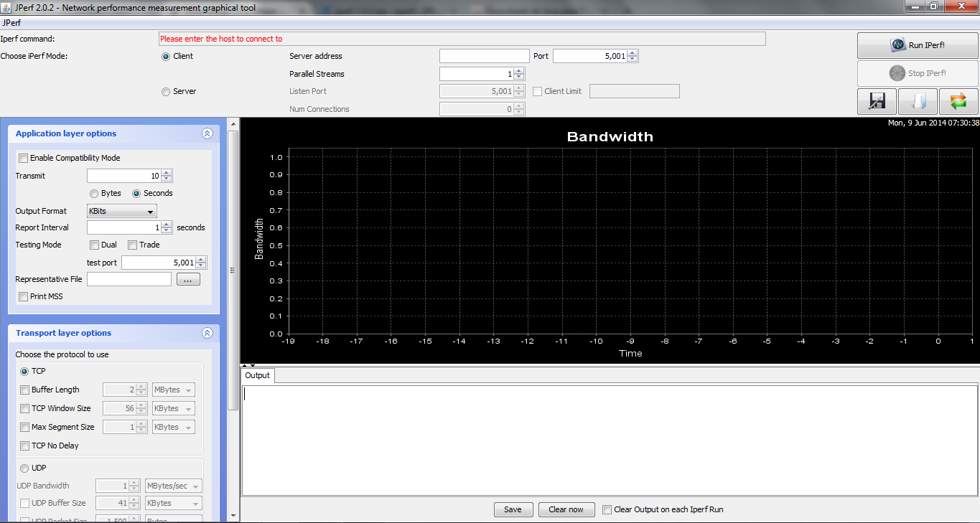
Task: Increase test port with up arrow
Action: (x=201, y=260)
